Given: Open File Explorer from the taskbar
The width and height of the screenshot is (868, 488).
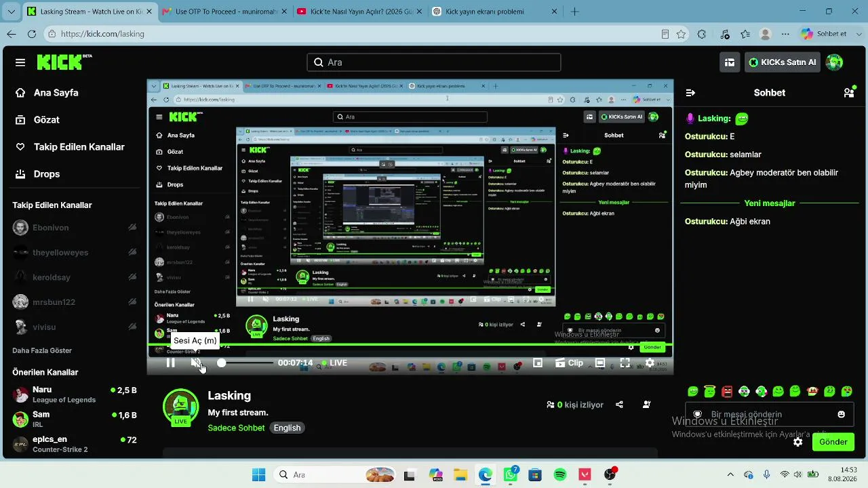Looking at the screenshot, I should (460, 475).
